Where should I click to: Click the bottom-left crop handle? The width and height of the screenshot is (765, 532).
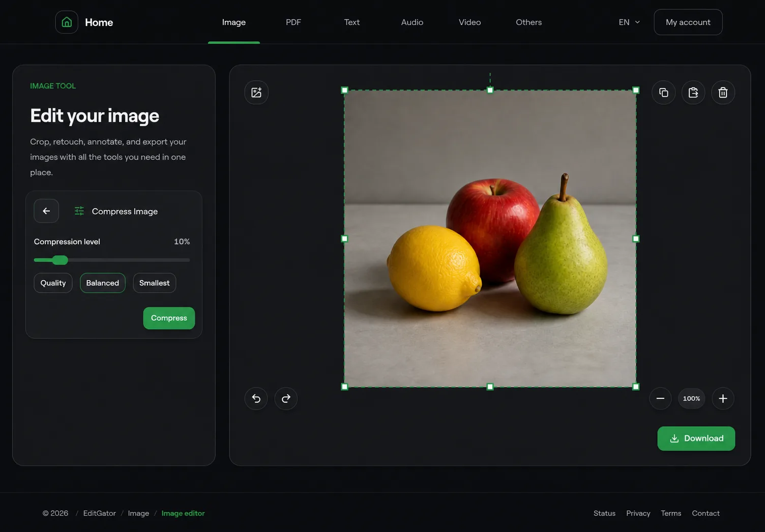344,387
